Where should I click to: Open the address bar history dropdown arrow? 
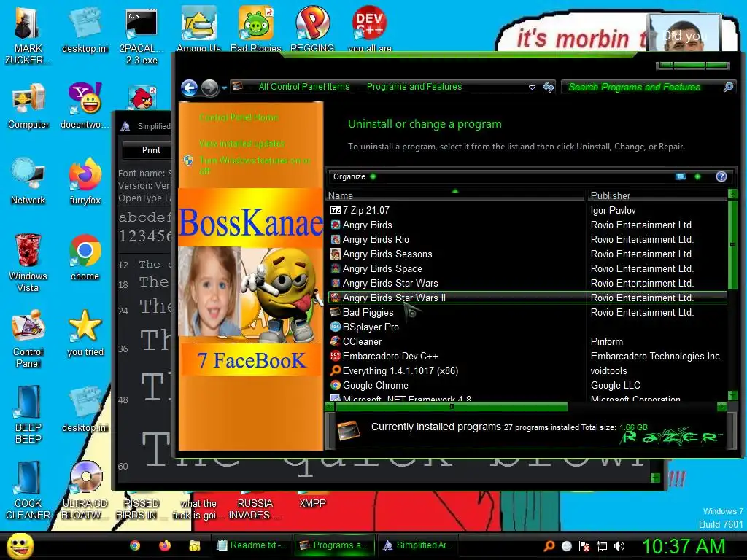coord(532,87)
